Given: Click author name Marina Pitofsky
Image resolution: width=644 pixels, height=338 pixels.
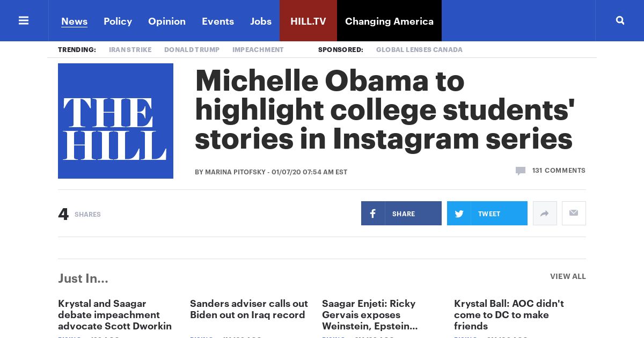Looking at the screenshot, I should point(235,172).
